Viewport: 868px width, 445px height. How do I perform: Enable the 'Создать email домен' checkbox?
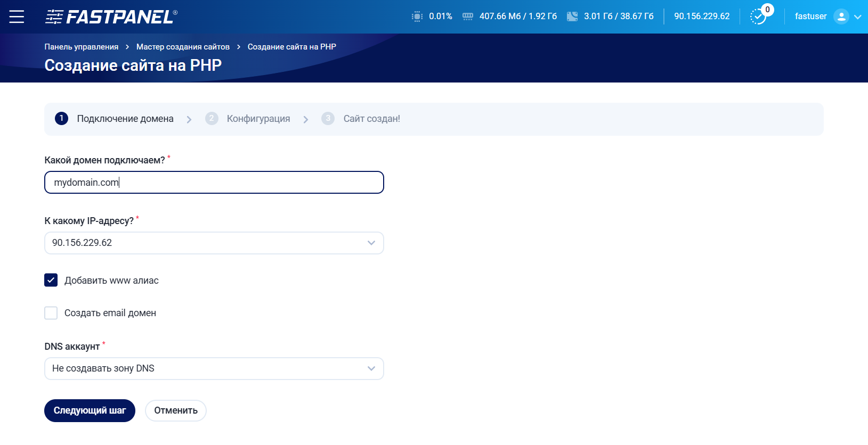(x=51, y=313)
